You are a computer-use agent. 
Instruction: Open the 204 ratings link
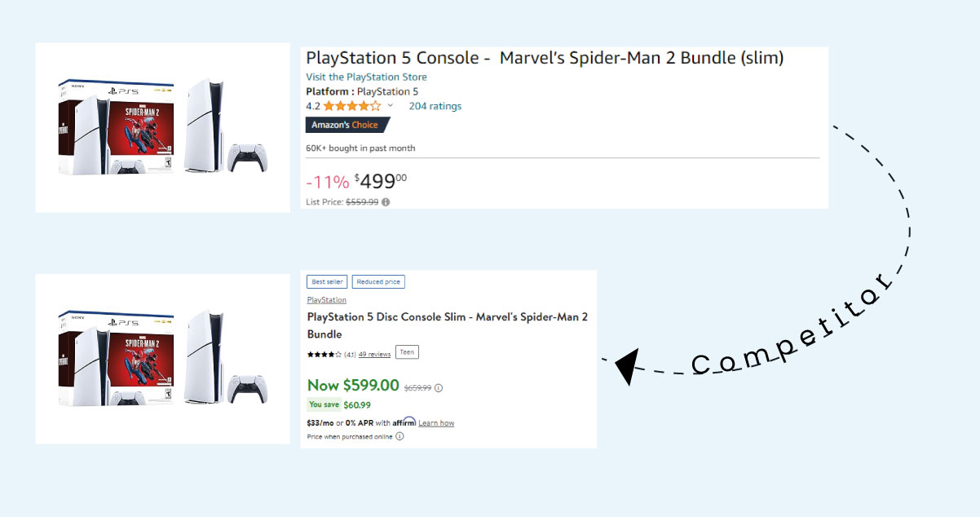435,106
